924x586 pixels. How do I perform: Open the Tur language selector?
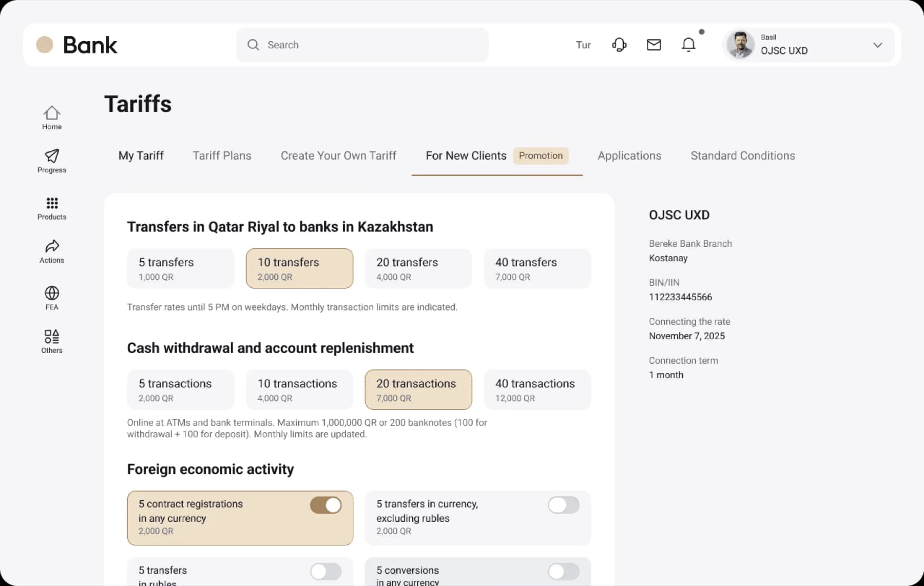coord(583,45)
